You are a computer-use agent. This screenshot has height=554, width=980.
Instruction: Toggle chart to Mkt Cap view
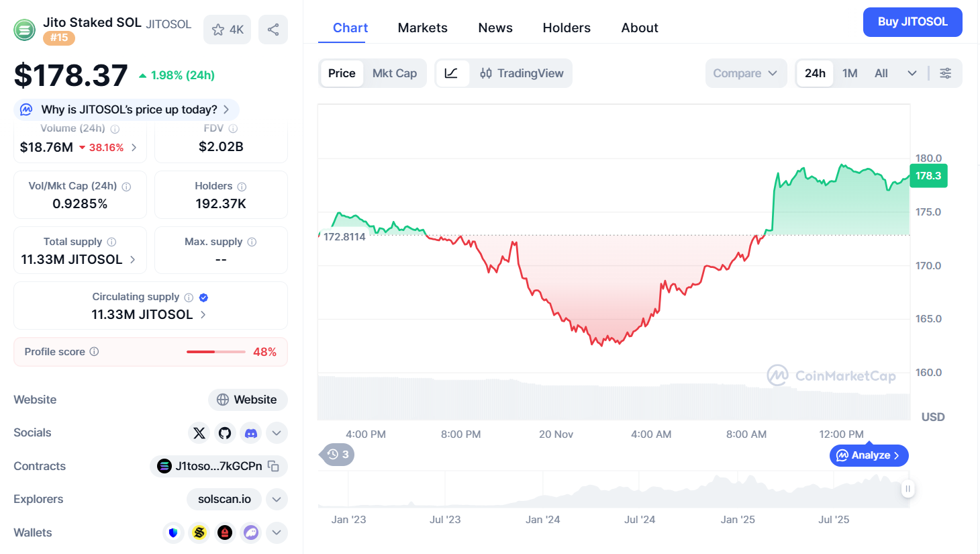click(395, 73)
